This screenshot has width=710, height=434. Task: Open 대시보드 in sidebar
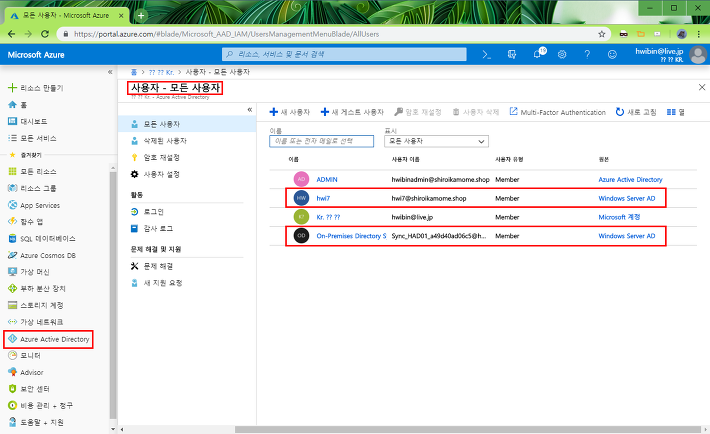pyautogui.click(x=28, y=121)
